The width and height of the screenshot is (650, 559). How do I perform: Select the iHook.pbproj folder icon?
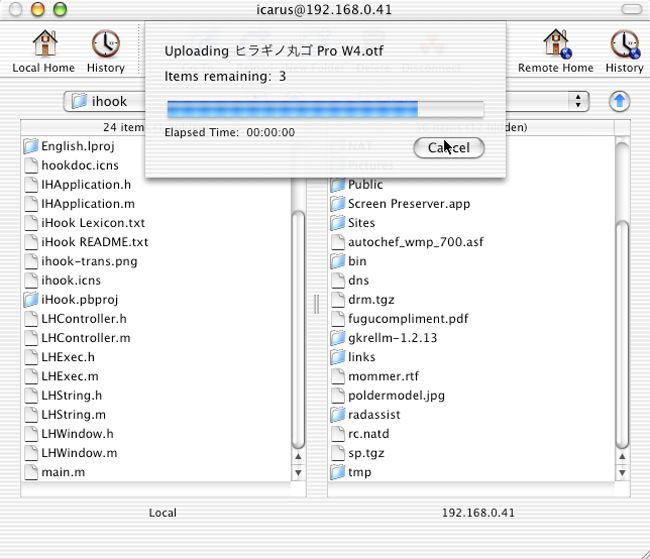point(31,299)
